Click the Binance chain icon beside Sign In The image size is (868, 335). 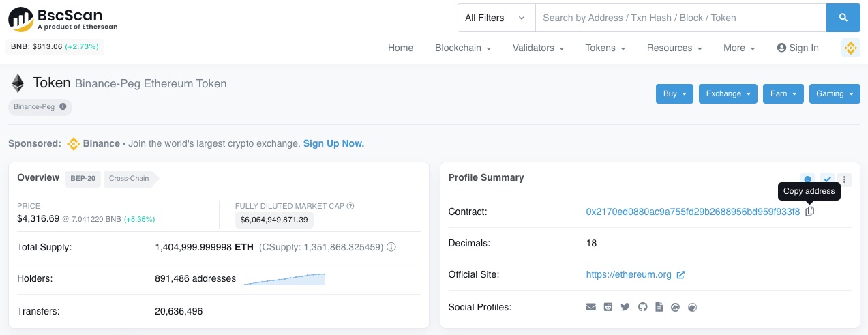tap(850, 48)
